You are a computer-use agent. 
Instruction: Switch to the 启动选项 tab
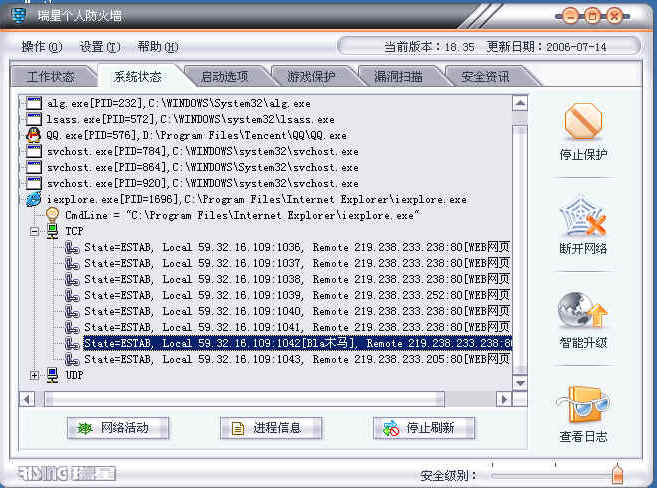(225, 77)
